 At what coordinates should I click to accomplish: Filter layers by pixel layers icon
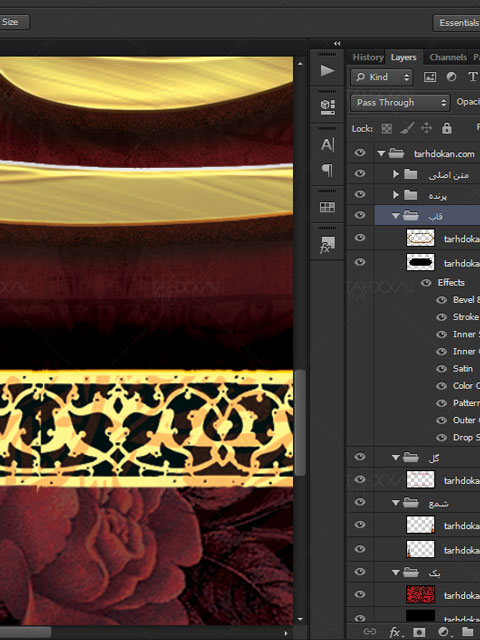tap(430, 77)
